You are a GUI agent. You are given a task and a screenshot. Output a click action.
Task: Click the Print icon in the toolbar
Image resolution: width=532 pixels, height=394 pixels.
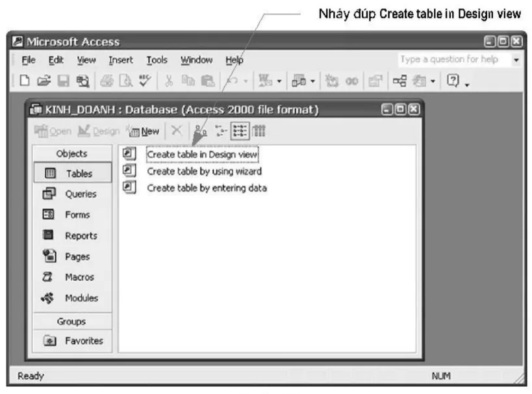(x=107, y=81)
